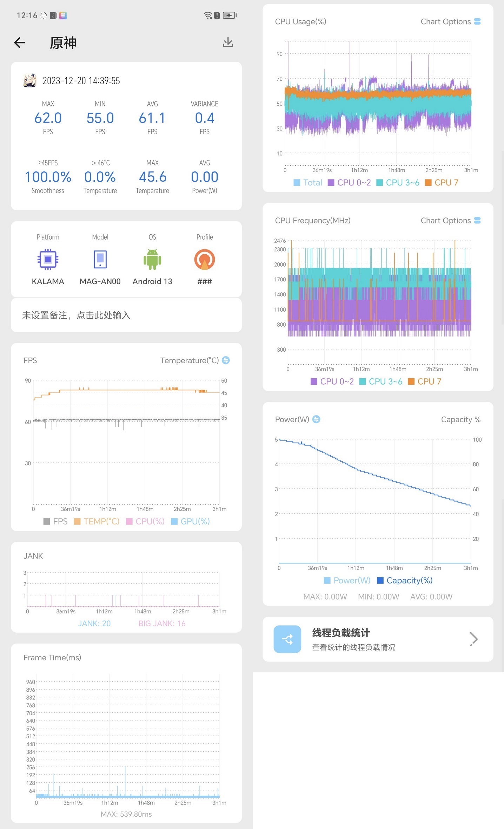This screenshot has width=504, height=829.
Task: Tap the MAG-AN00 model device icon
Action: coord(100,260)
